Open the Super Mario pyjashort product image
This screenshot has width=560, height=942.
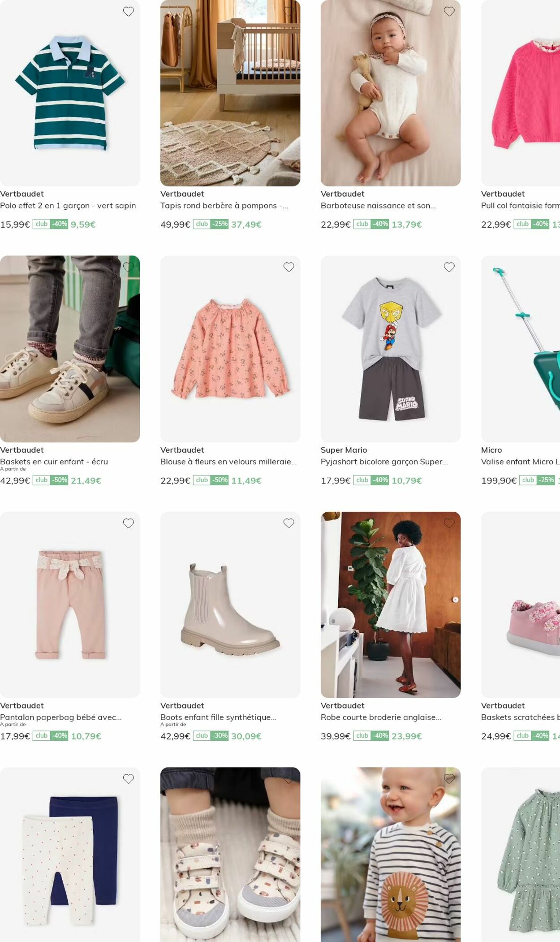[x=391, y=349]
